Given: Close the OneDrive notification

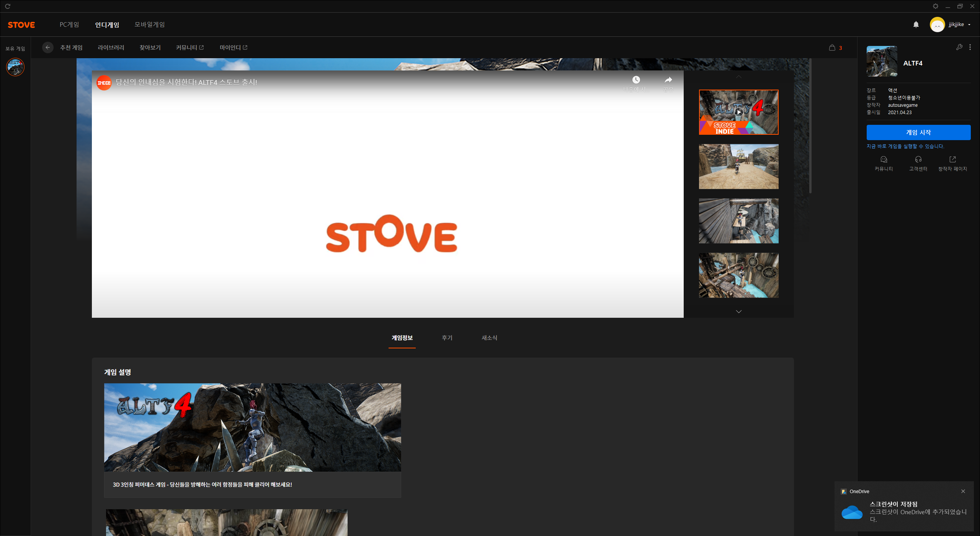Looking at the screenshot, I should point(963,491).
